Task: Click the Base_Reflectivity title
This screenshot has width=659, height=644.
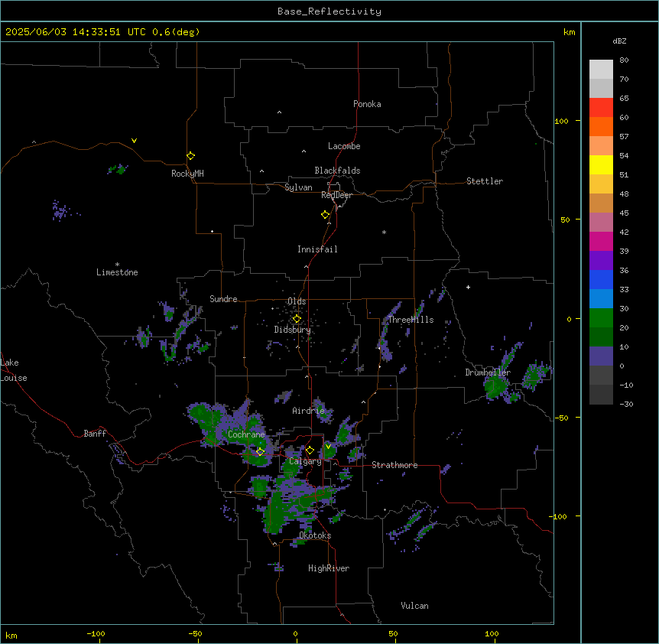Action: [329, 11]
